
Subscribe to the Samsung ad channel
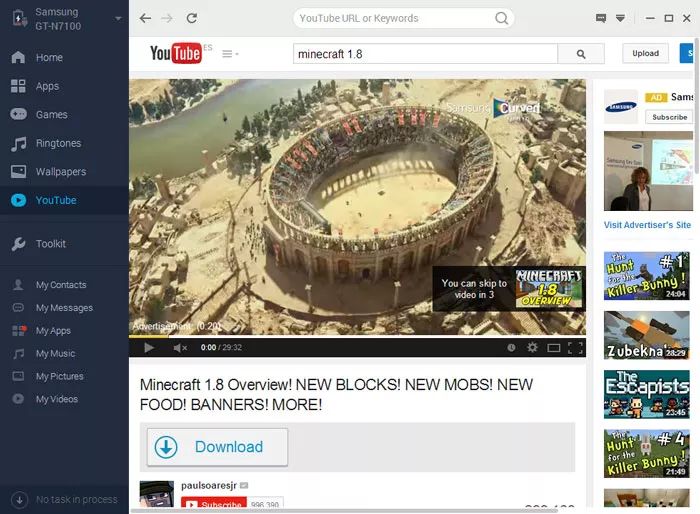pos(669,117)
